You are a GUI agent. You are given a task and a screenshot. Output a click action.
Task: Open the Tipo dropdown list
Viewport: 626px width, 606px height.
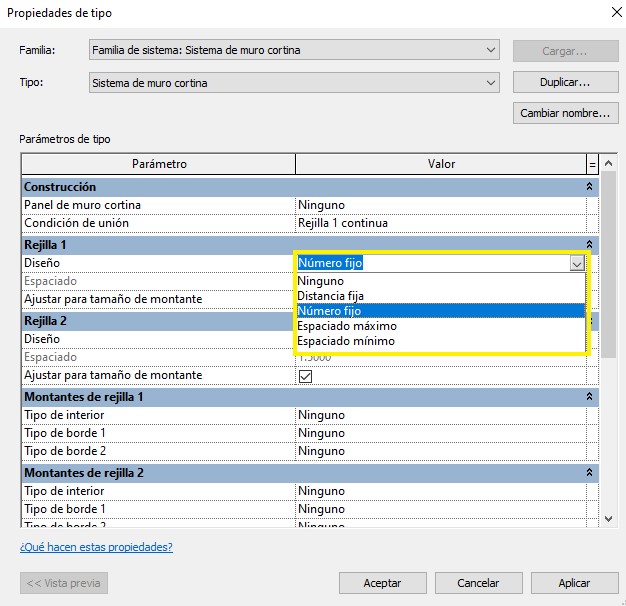pos(490,83)
